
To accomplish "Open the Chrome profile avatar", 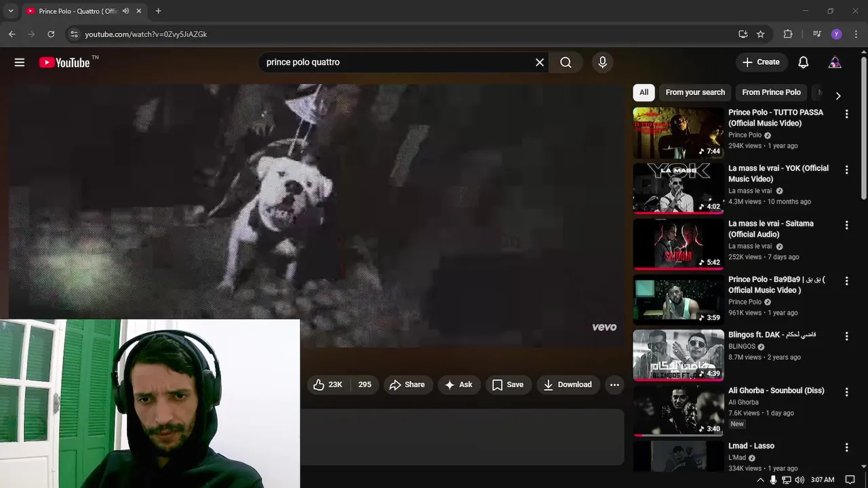I will [836, 34].
